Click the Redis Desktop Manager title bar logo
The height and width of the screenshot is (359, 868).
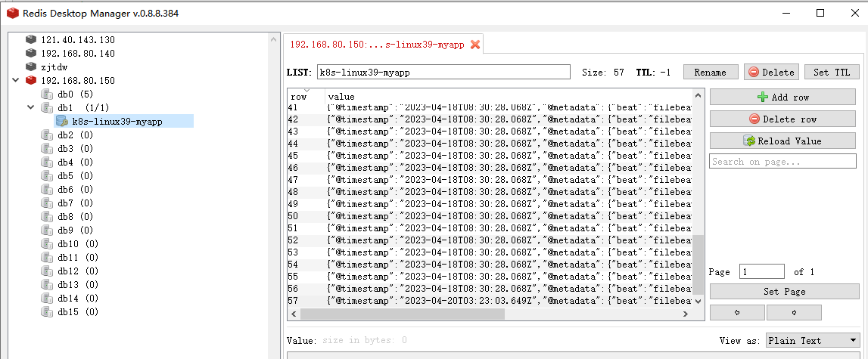[12, 14]
